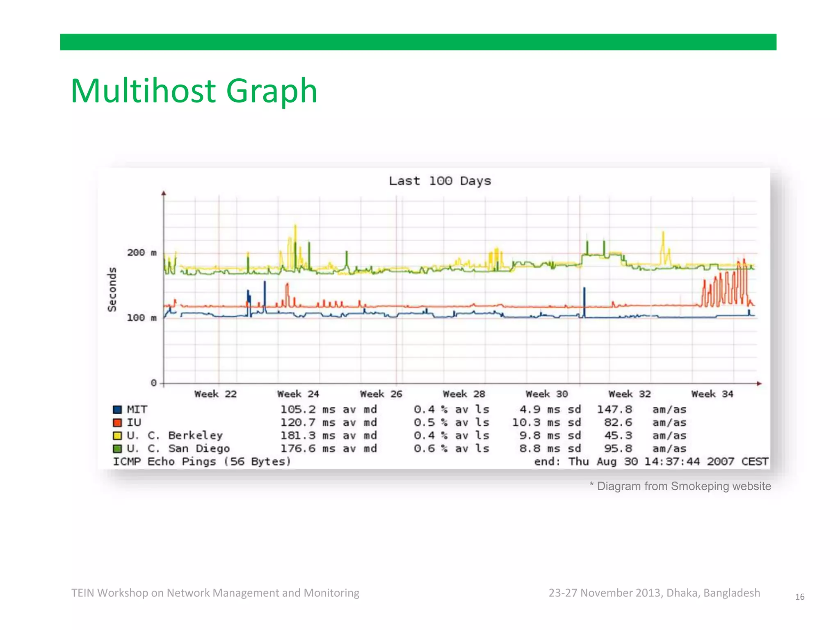Click the IU red legend swatch
This screenshot has height=630, width=840.
[117, 422]
